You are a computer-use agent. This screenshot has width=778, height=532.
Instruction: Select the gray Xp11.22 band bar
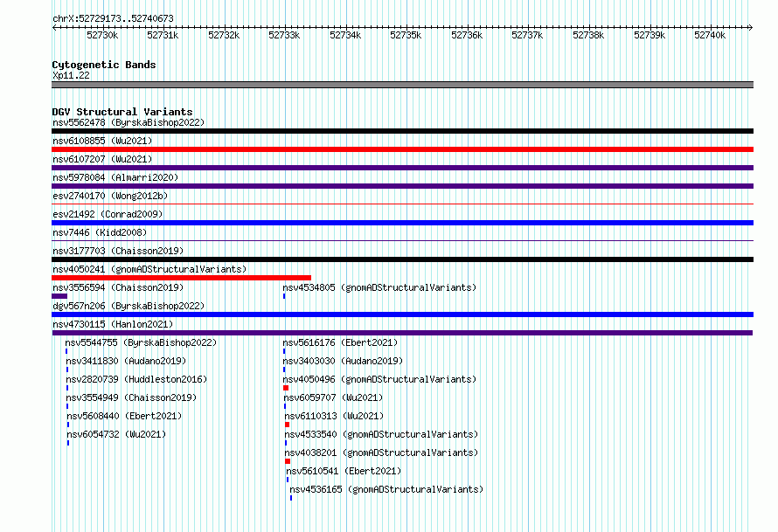pos(402,85)
